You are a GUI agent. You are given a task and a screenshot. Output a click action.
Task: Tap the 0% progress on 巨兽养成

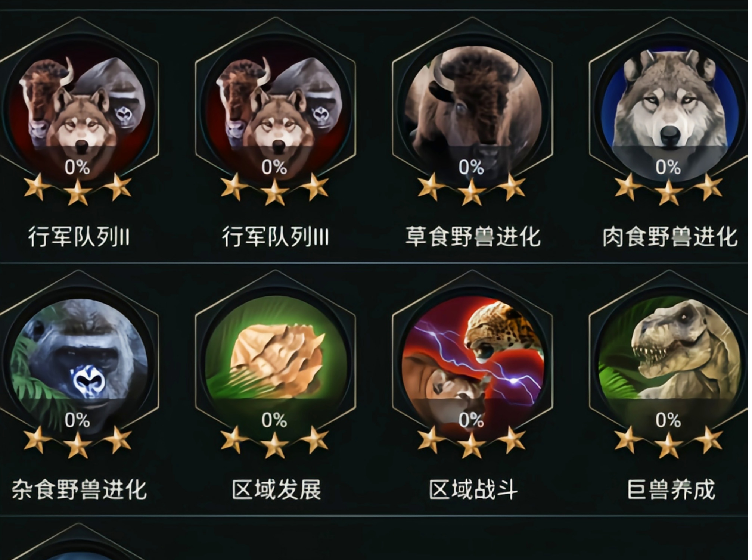tap(668, 420)
